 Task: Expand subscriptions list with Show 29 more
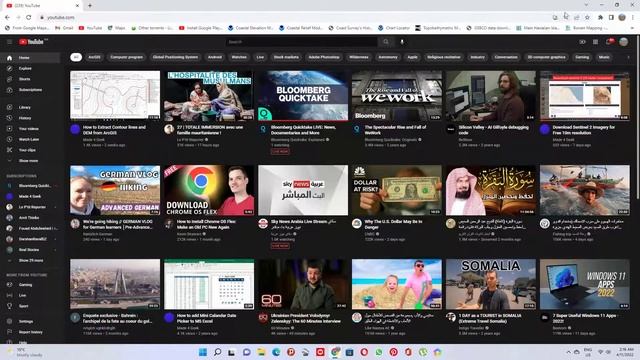(x=31, y=260)
